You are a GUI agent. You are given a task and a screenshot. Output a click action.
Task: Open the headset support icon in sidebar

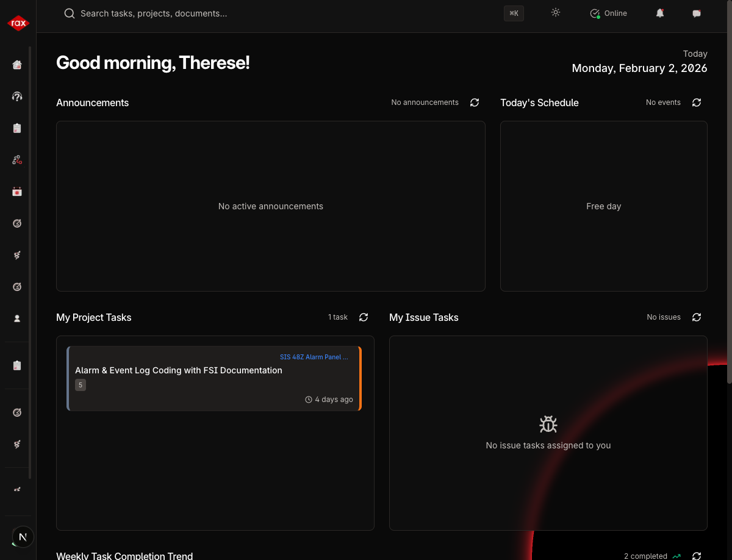pyautogui.click(x=17, y=96)
